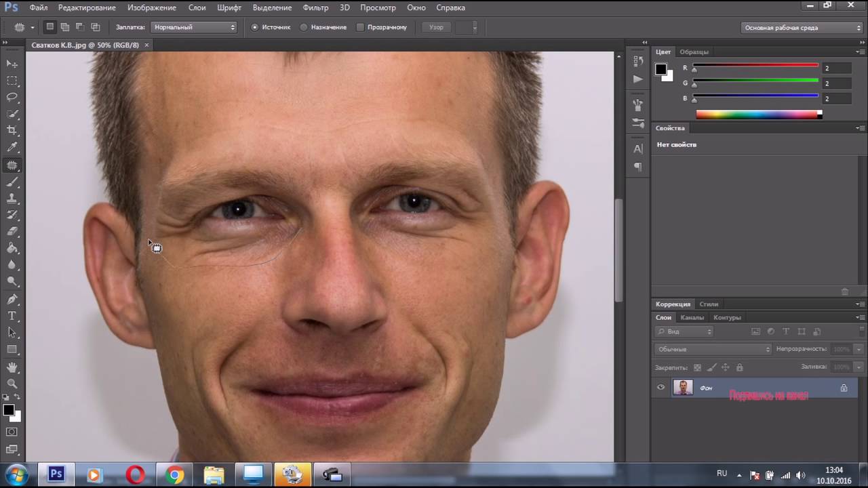Open the Непрозрачность opacity dropdown arrow
The height and width of the screenshot is (488, 868).
point(859,349)
